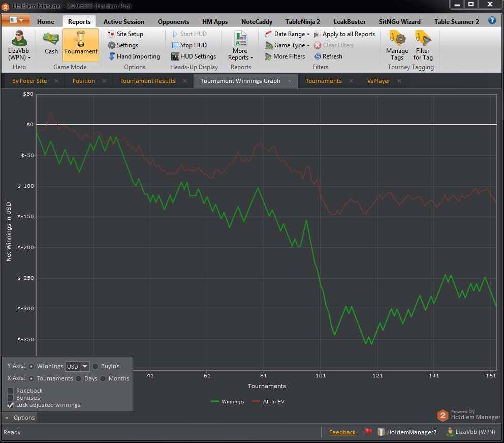Click the LizaVbb hero avatar icon
504x443 pixels.
(19, 38)
